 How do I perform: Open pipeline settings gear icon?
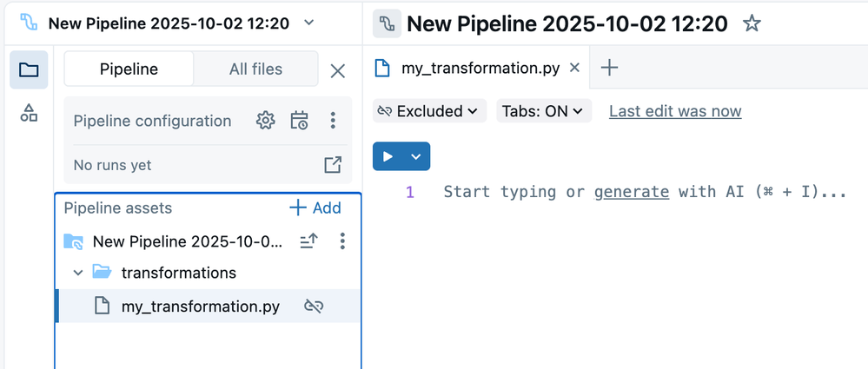(x=265, y=121)
